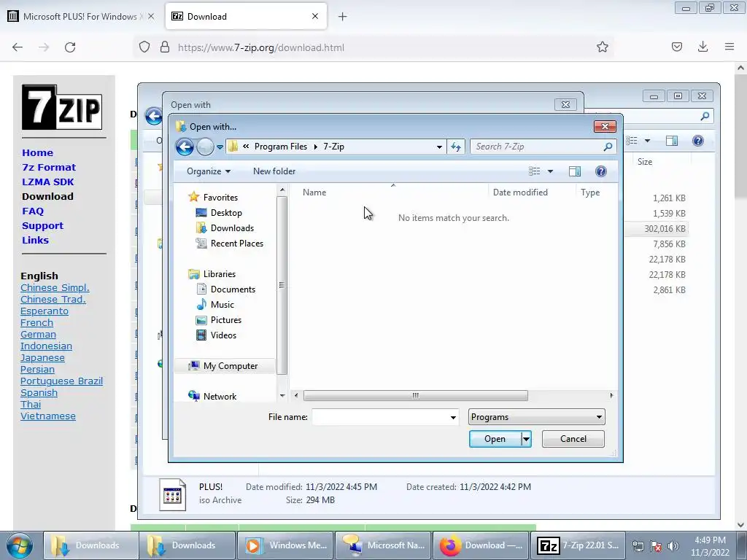This screenshot has width=747, height=560.
Task: Switch to 7-Zip 22.01 Setup taskbar item
Action: pos(578,545)
